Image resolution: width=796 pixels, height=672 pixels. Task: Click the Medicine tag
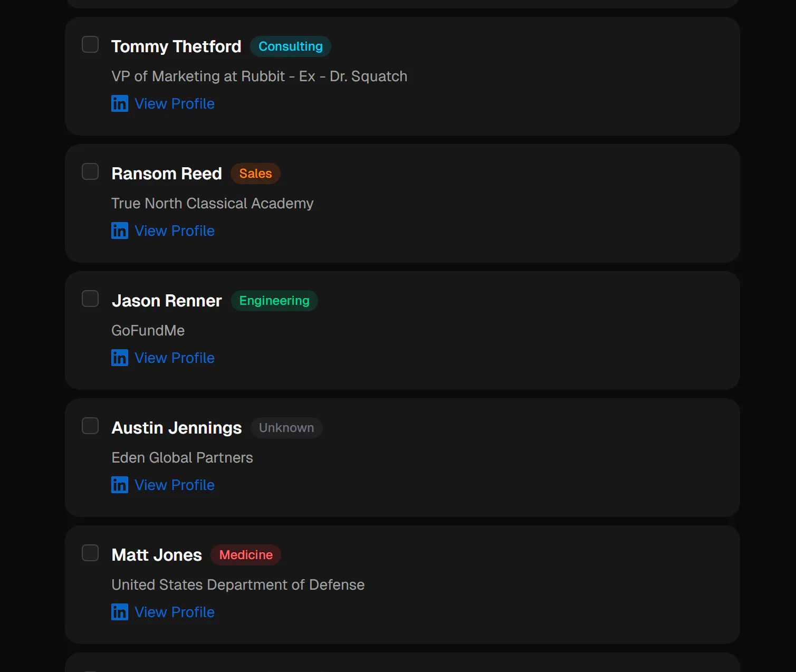[x=246, y=555]
